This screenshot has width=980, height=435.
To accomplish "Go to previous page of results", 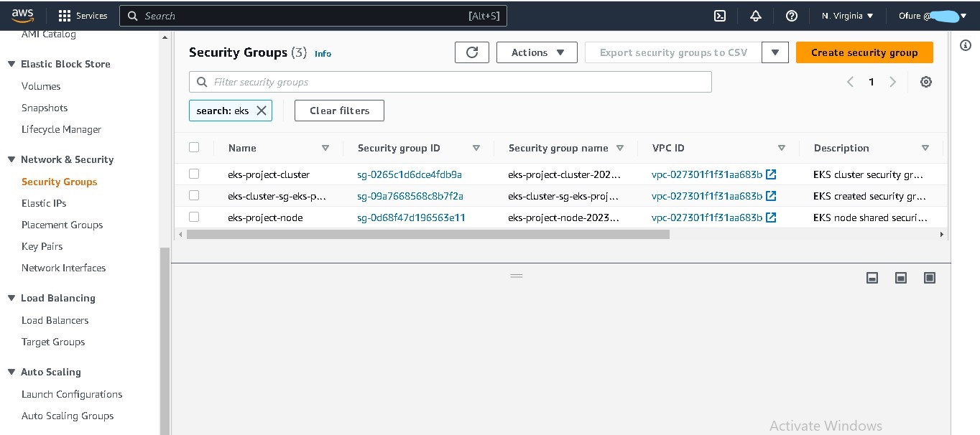I will click(850, 82).
